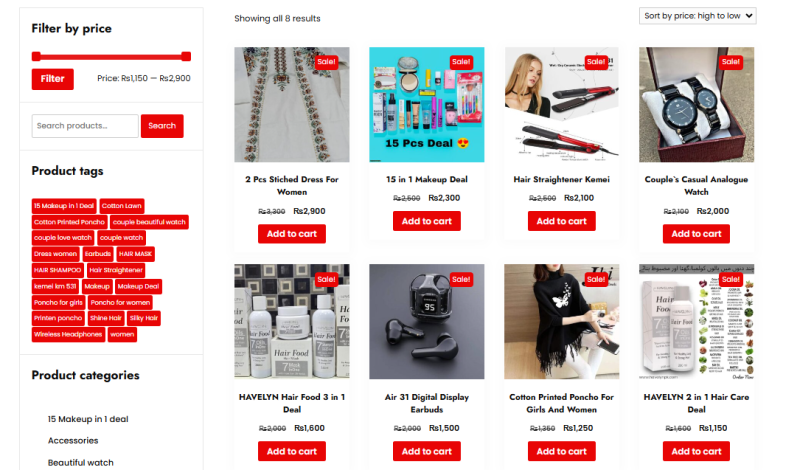The height and width of the screenshot is (470, 800).
Task: Select the Hair Straightener product tag
Action: click(x=116, y=270)
